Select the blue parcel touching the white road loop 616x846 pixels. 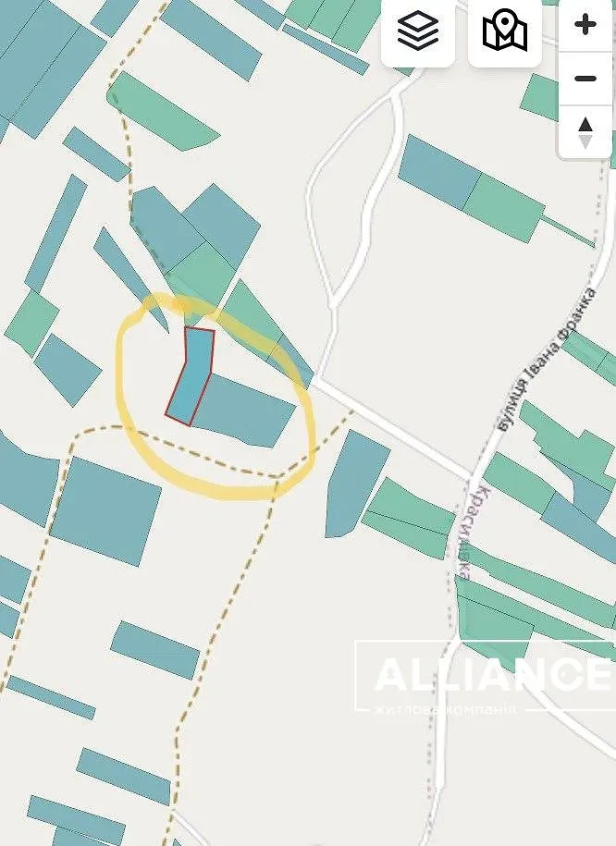coord(439,173)
